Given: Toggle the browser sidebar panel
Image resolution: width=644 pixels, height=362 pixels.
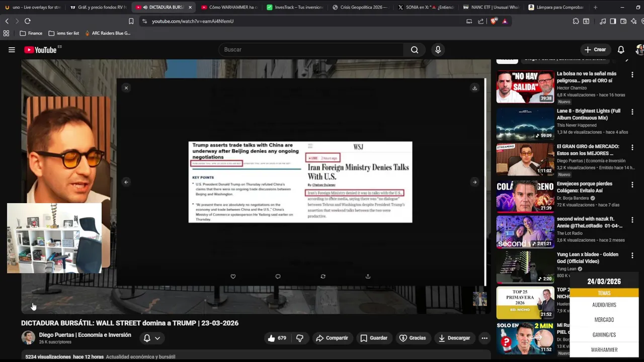Looking at the screenshot, I should [613, 21].
